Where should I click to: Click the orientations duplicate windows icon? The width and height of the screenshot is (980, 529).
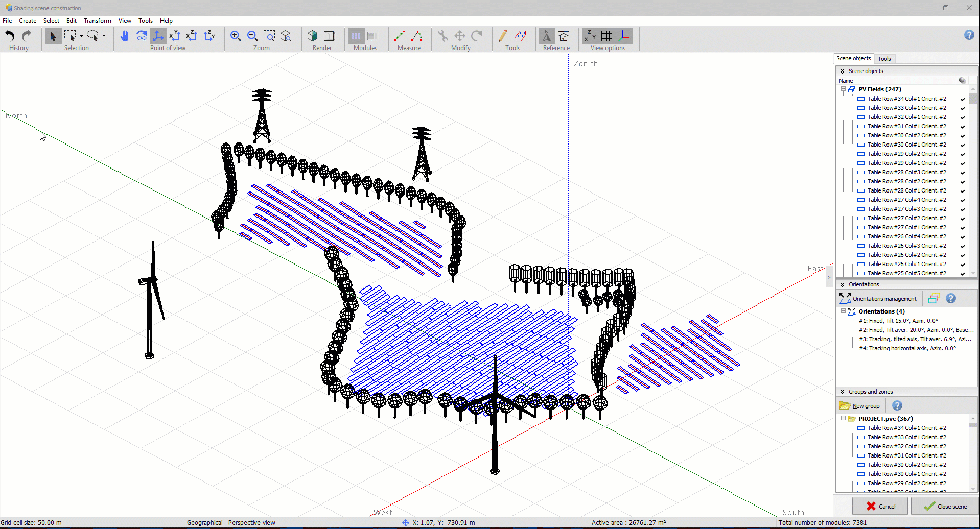[x=934, y=298]
